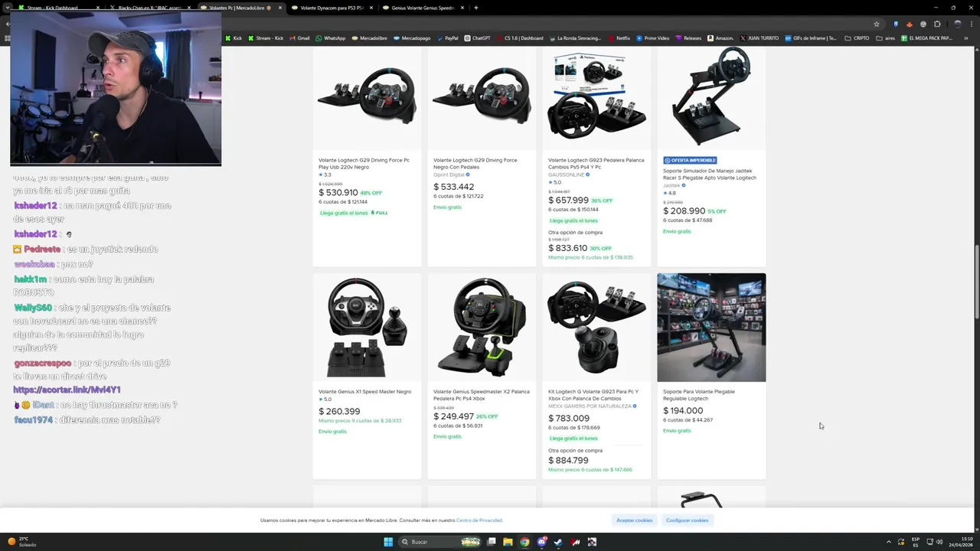Click the $884.799 alternate purchase option
Image resolution: width=980 pixels, height=551 pixels.
[568, 460]
